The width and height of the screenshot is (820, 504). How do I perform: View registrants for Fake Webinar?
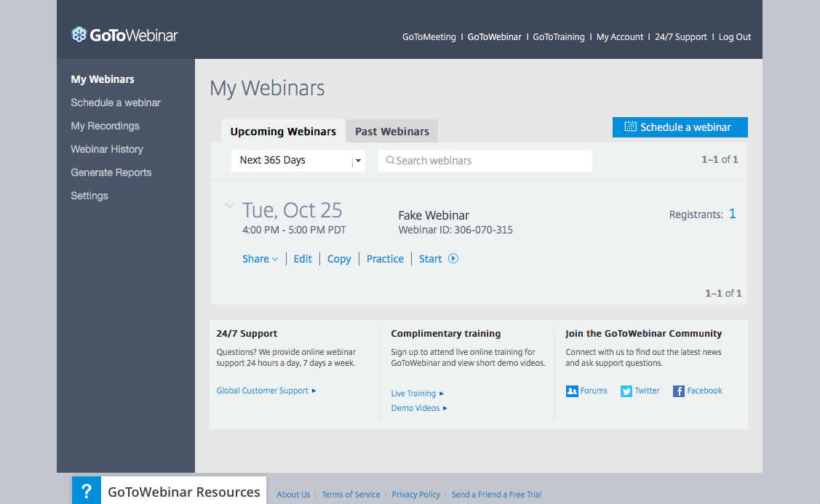click(x=733, y=213)
